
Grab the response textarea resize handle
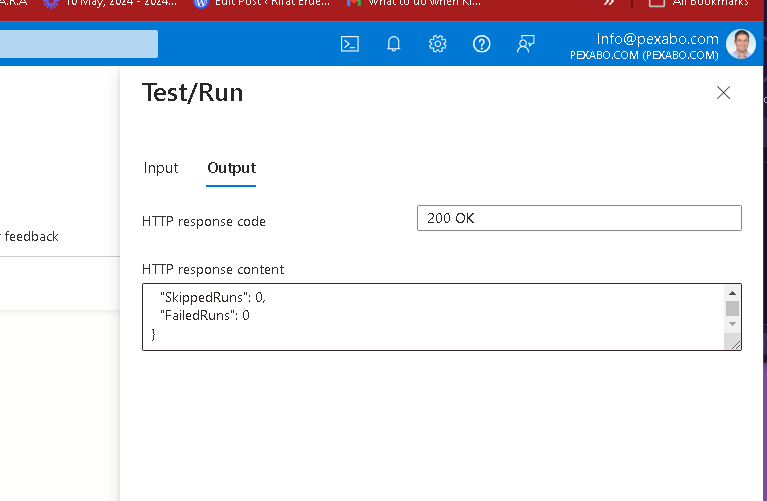point(735,344)
